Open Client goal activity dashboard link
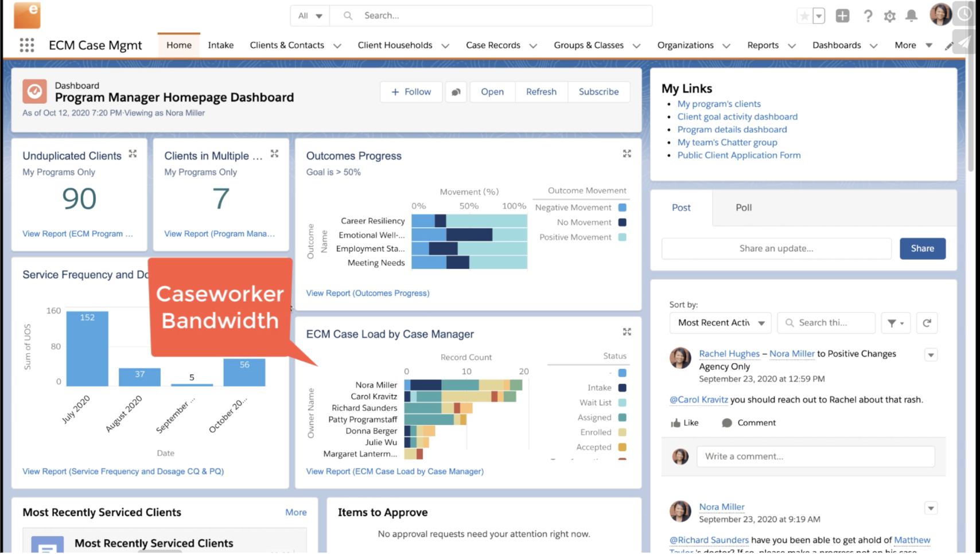Screen dimensions: 980x554 [x=737, y=116]
